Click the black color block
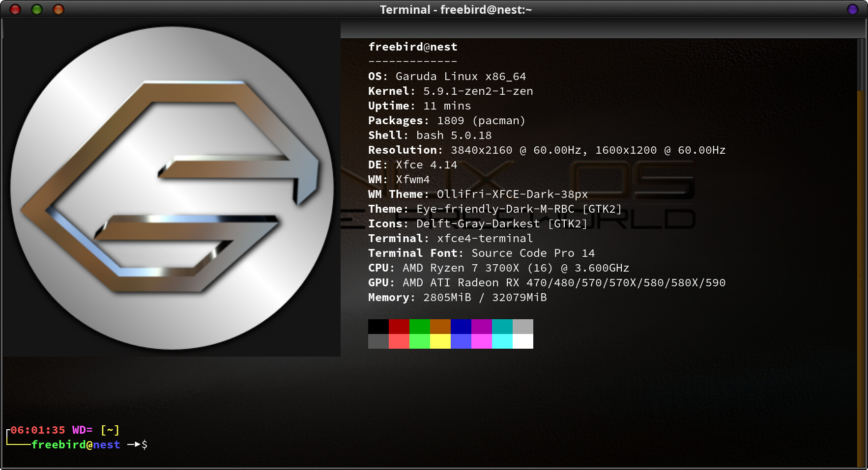Screen dimensions: 868x470 pyautogui.click(x=378, y=327)
